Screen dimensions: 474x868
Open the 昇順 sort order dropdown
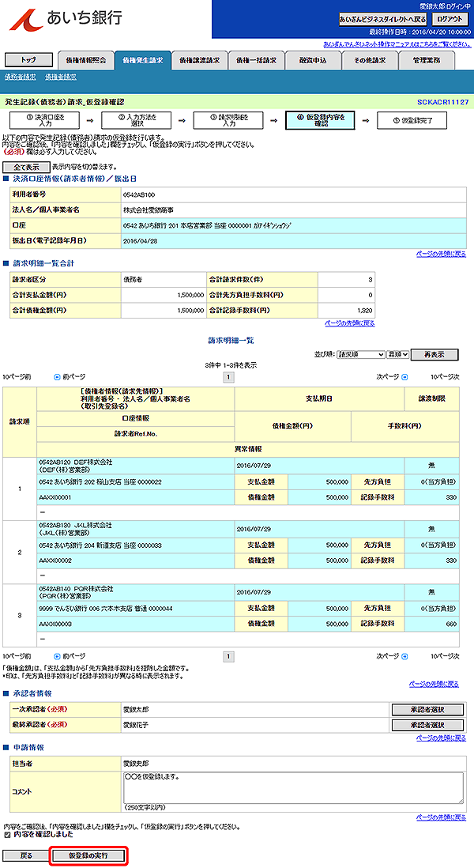point(397,354)
